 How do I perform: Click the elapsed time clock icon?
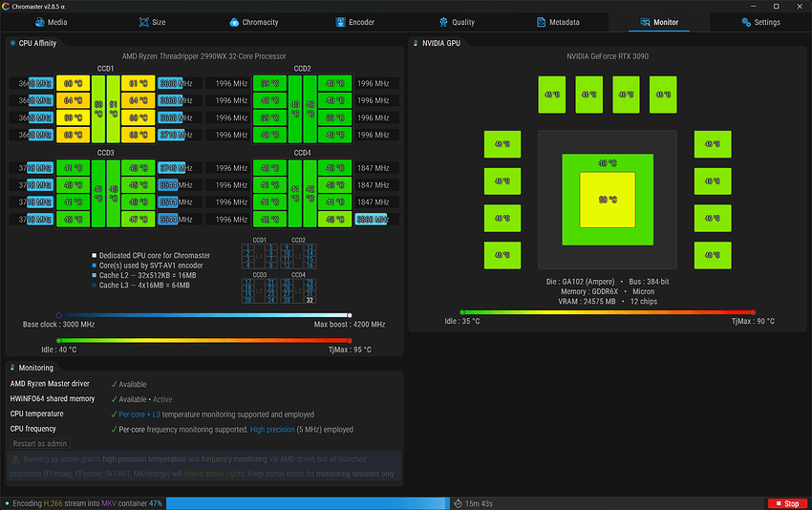pyautogui.click(x=458, y=503)
